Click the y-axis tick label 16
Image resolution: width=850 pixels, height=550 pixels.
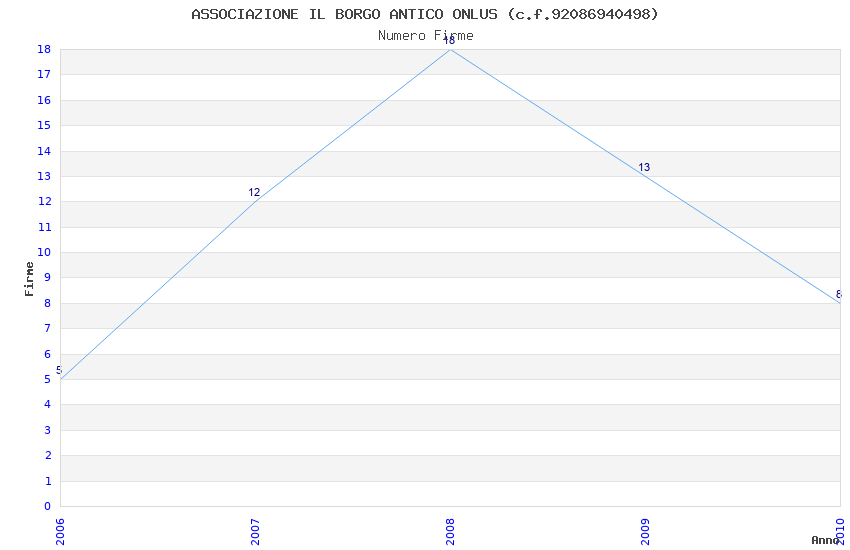[44, 100]
